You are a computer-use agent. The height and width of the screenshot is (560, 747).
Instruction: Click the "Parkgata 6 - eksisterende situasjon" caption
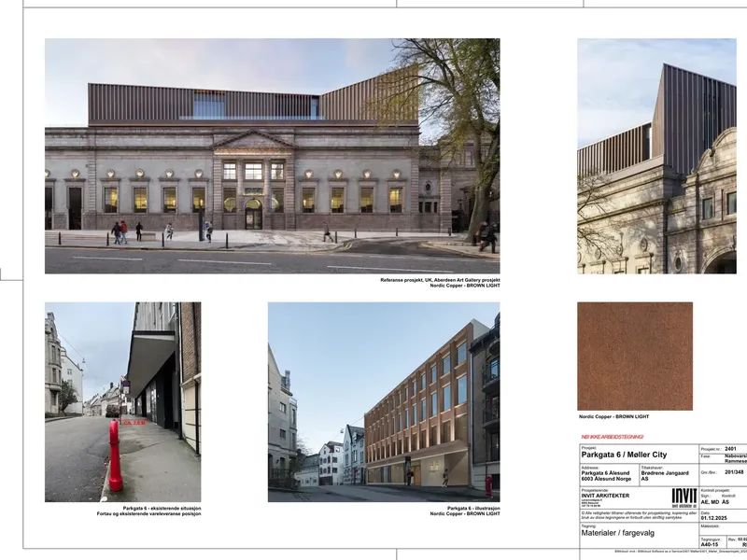click(x=162, y=509)
